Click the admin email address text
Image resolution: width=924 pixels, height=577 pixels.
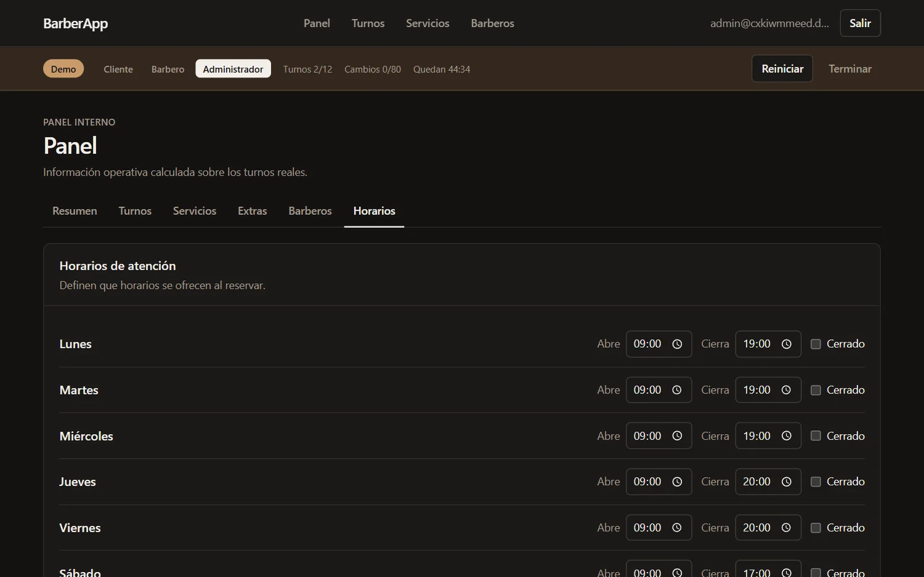[769, 23]
